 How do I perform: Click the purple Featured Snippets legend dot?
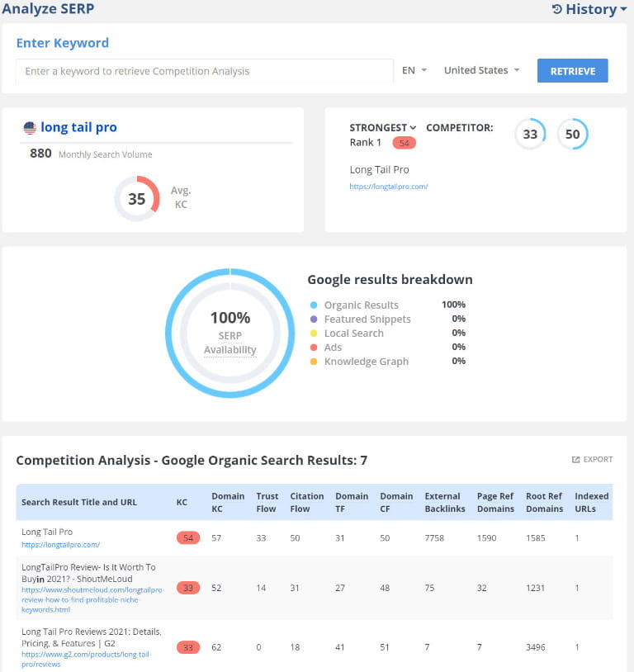pos(315,319)
